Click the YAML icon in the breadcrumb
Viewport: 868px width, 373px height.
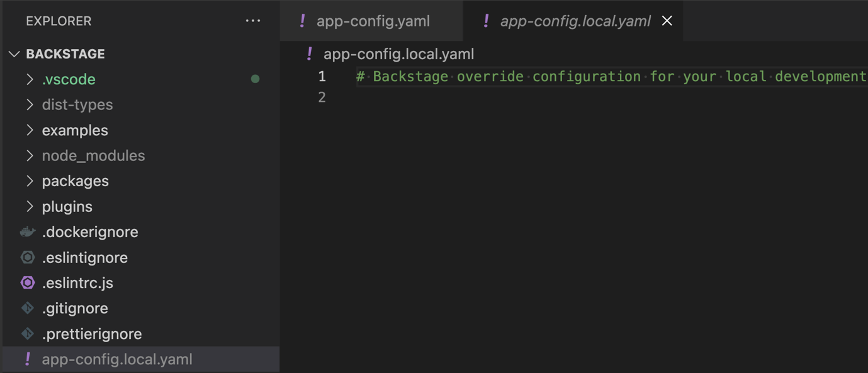(x=309, y=54)
